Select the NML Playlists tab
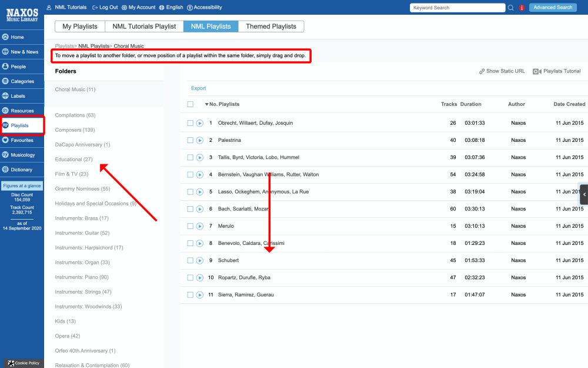This screenshot has width=588, height=368. pyautogui.click(x=211, y=26)
